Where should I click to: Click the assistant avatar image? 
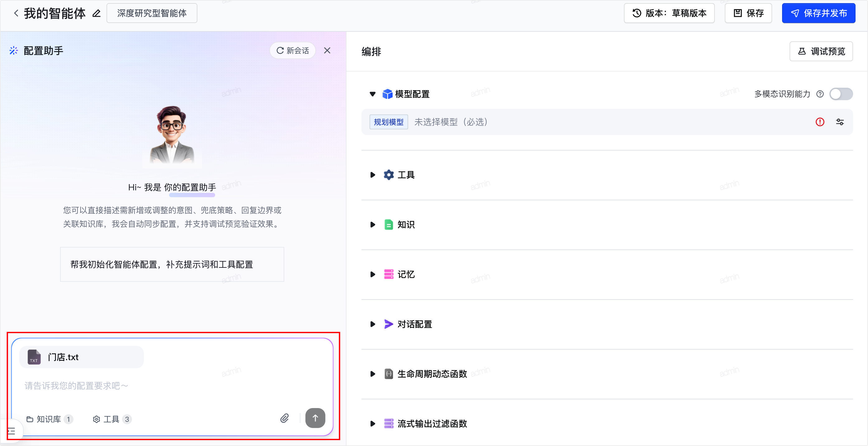[x=172, y=135]
